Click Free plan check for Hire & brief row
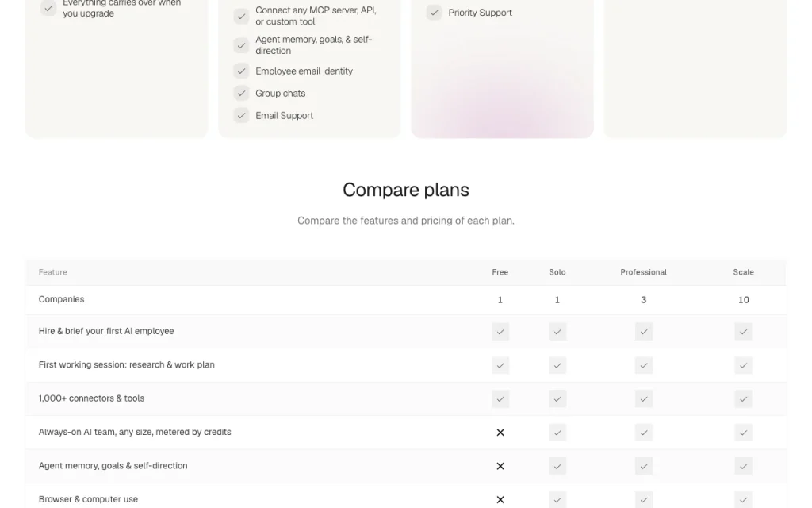 tap(500, 332)
